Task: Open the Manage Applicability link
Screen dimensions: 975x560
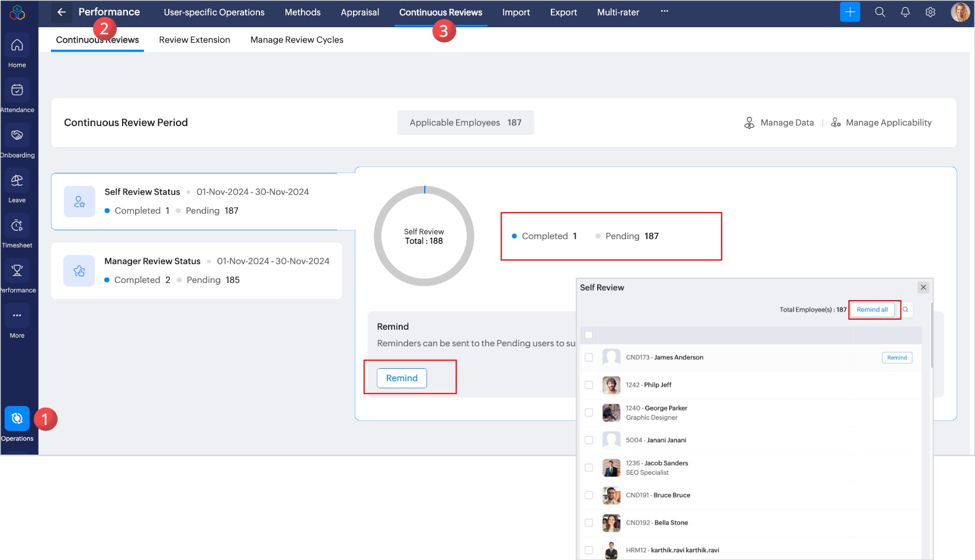Action: [881, 123]
